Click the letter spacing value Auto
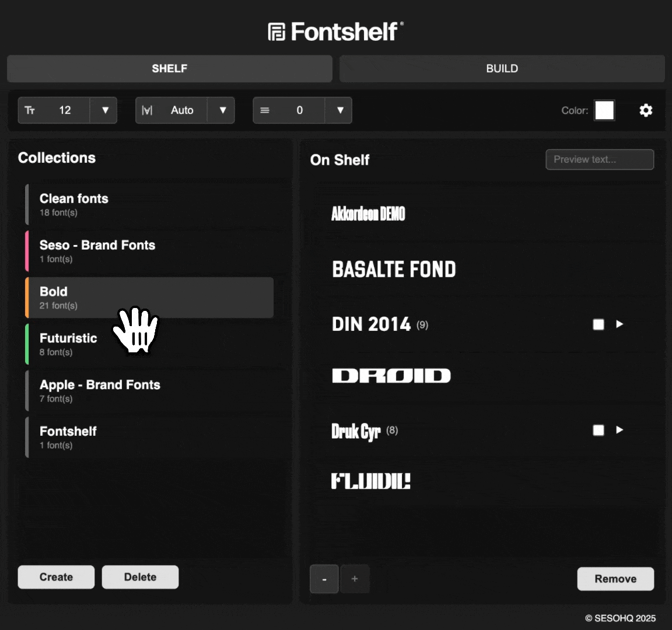This screenshot has width=672, height=630. (x=182, y=110)
